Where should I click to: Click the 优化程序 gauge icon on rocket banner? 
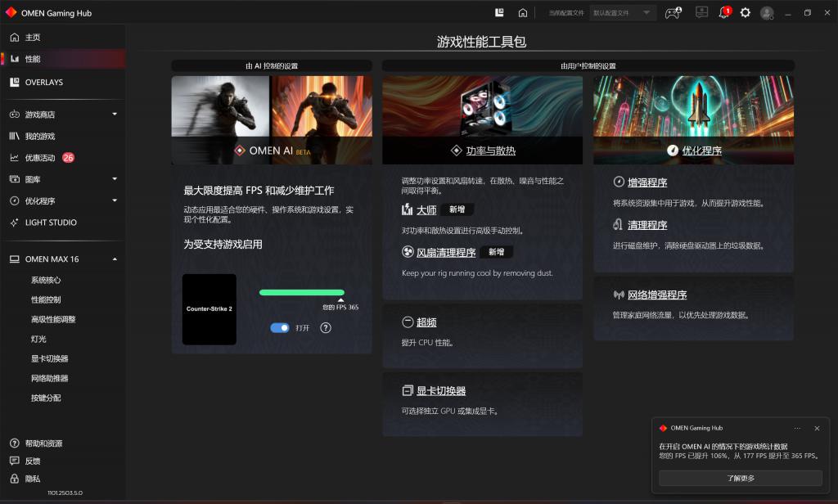click(x=673, y=151)
